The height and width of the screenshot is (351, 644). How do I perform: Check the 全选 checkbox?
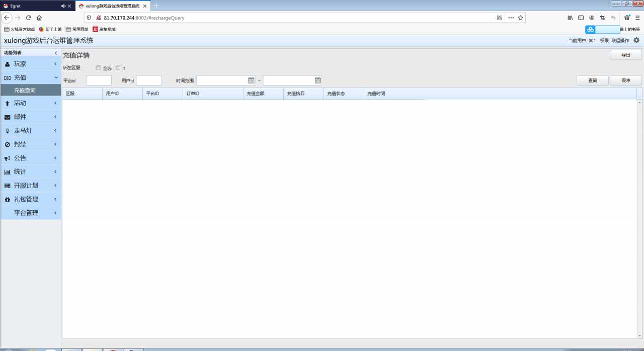98,68
